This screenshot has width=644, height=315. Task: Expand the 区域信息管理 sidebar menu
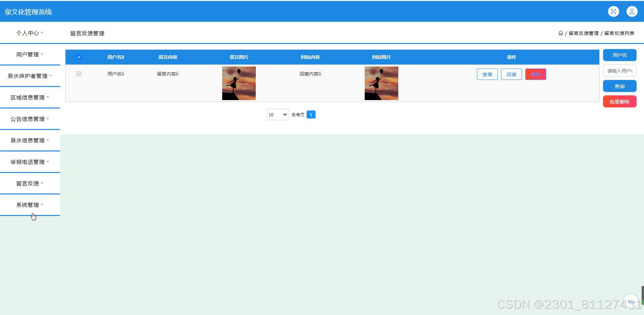(x=30, y=97)
